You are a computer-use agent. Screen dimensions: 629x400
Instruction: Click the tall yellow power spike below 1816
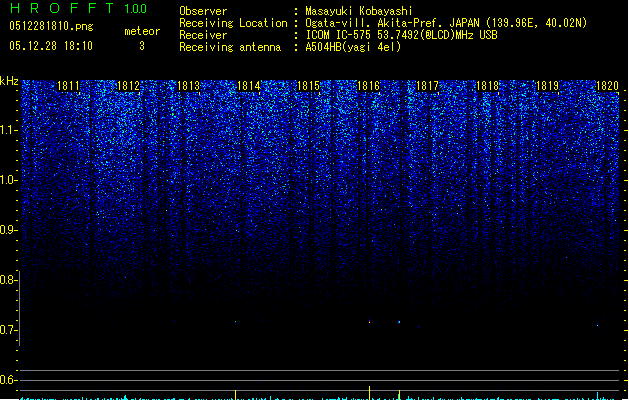[369, 393]
